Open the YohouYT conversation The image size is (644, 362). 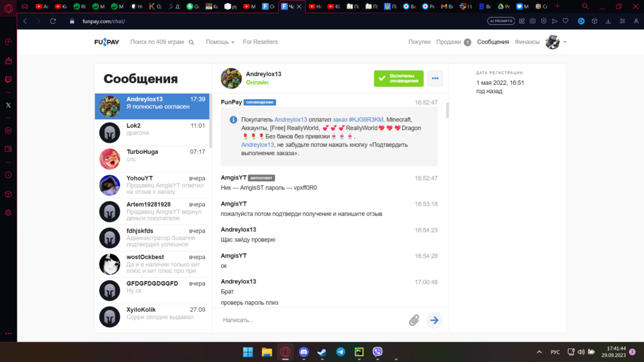152,185
